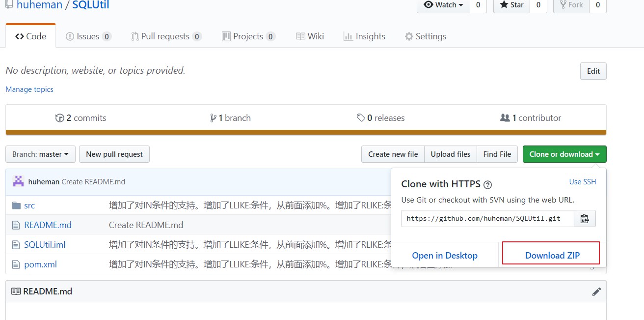Switch cloning to Use SSH
Viewport: 644px width, 320px height.
[583, 182]
